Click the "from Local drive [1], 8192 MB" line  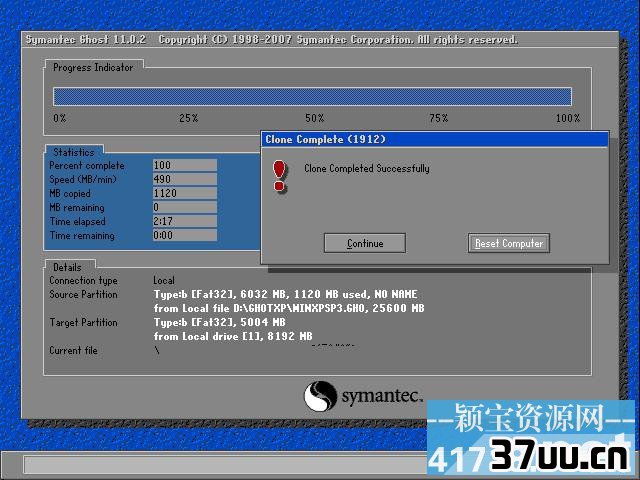[x=233, y=336]
